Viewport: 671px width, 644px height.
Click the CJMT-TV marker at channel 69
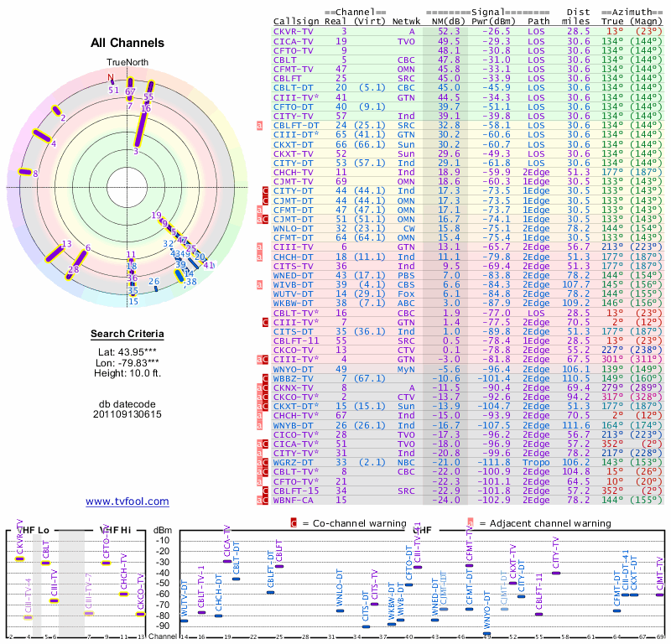[x=659, y=595]
